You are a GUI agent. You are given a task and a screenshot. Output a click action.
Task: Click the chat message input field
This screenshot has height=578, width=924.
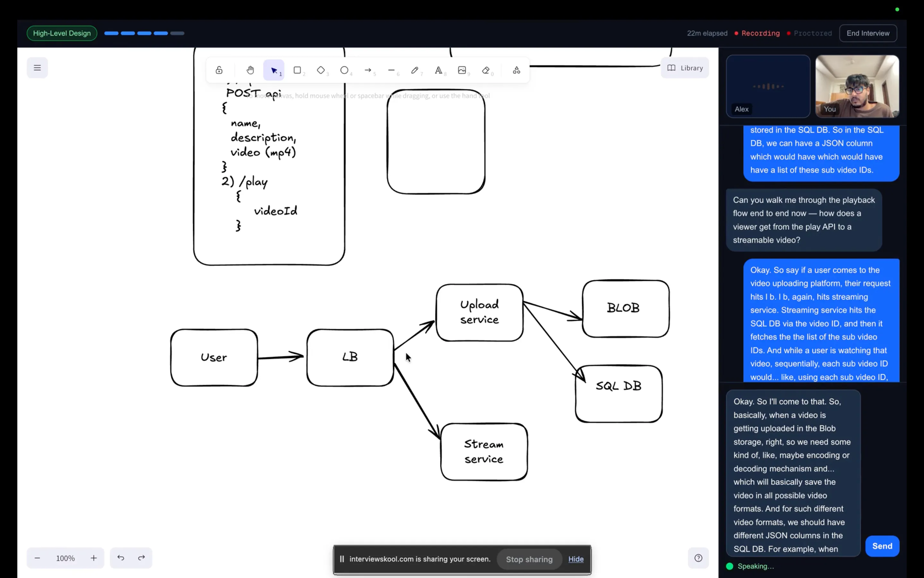click(x=793, y=473)
